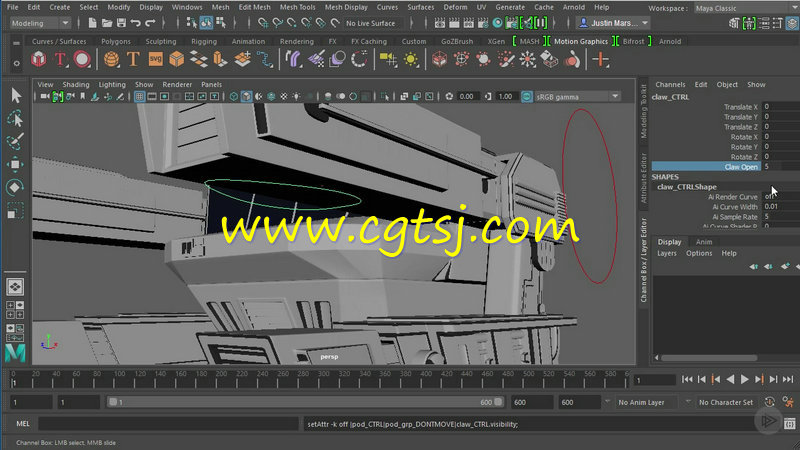
Task: Select the arrow Select tool in toolbox
Action: tap(15, 95)
